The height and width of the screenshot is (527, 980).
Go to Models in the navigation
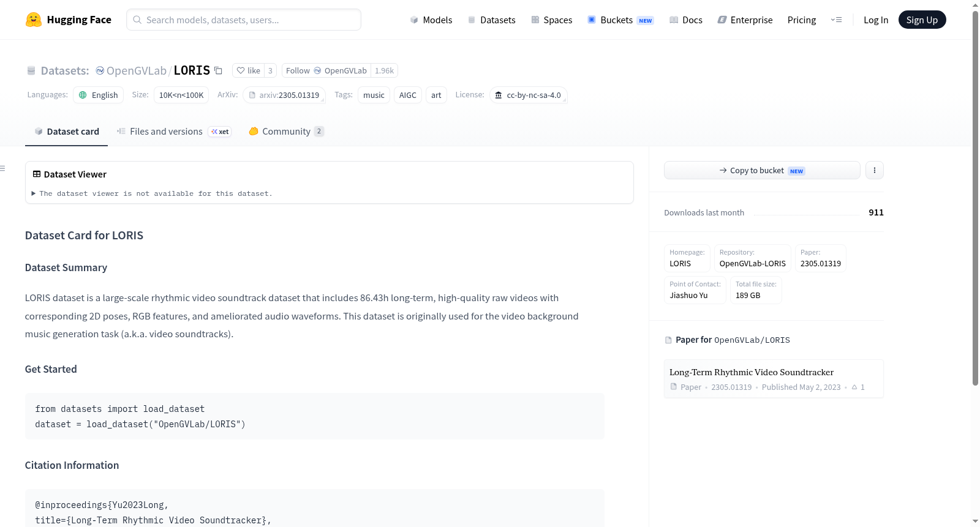pyautogui.click(x=431, y=20)
